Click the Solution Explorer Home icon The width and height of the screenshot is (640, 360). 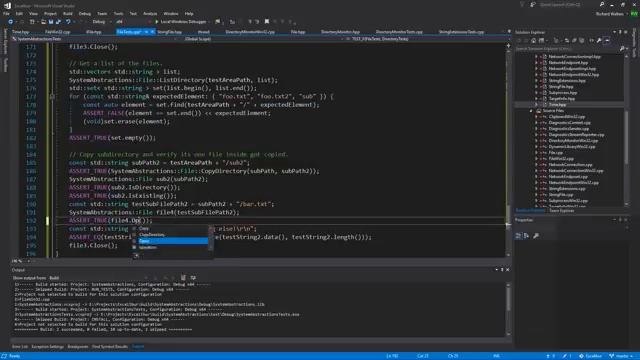pos(533,40)
